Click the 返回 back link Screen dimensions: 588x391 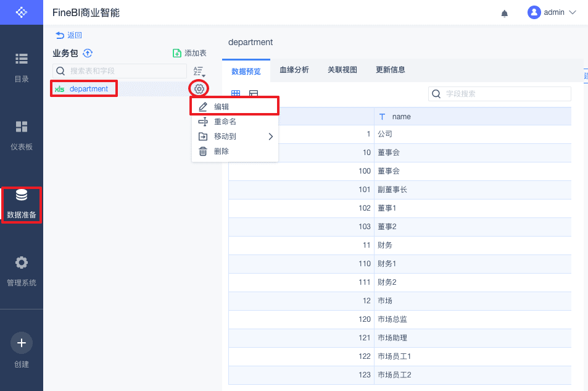(68, 35)
